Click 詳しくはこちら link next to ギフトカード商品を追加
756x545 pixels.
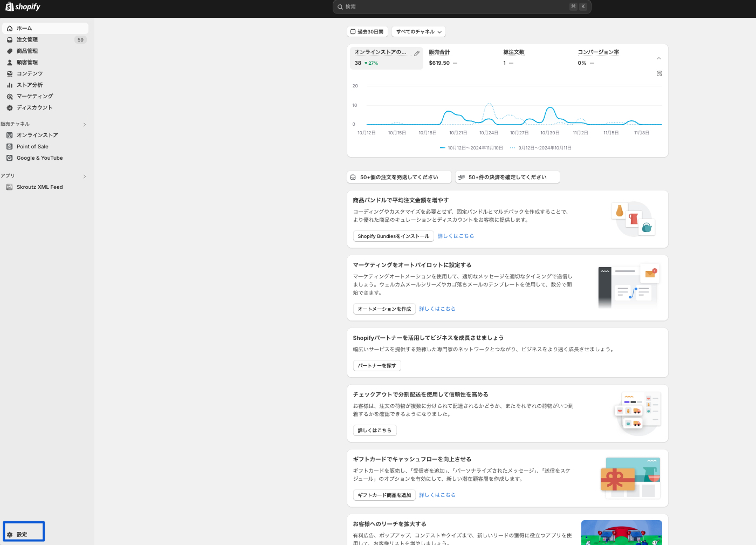tap(437, 495)
